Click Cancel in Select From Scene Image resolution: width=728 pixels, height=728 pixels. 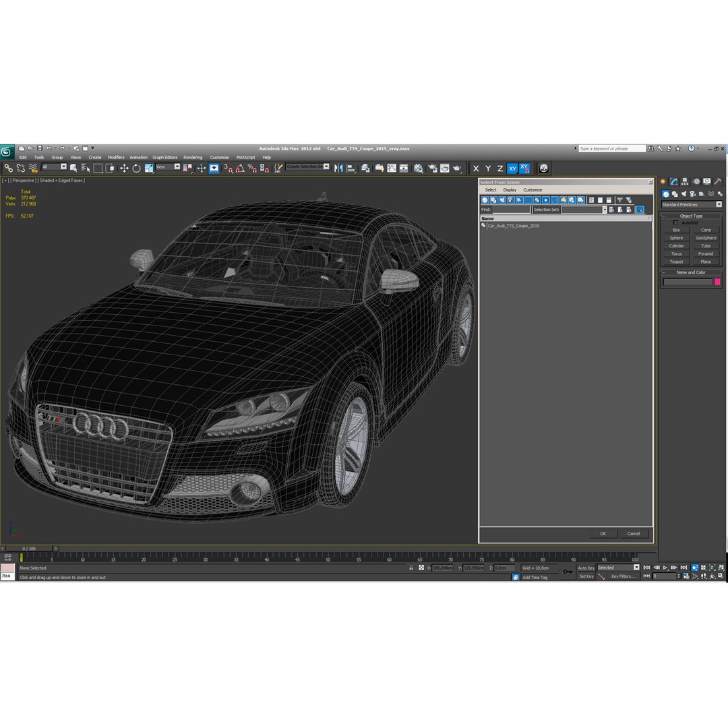633,533
